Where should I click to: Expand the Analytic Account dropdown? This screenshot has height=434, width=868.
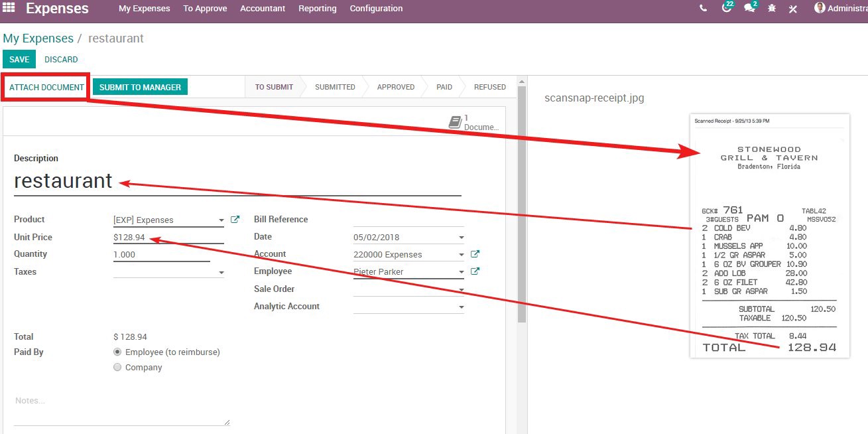(461, 307)
